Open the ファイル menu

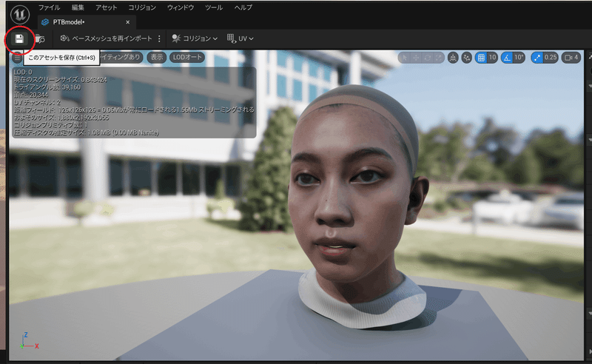(x=50, y=7)
